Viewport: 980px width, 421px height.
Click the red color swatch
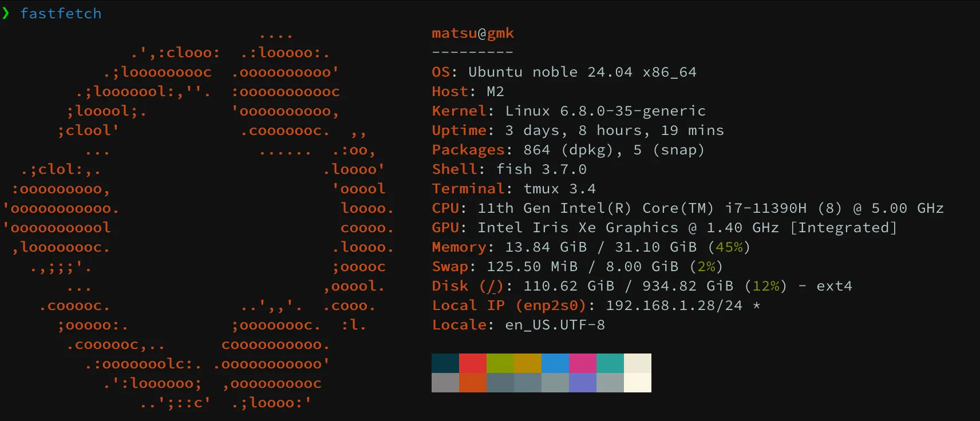point(473,363)
